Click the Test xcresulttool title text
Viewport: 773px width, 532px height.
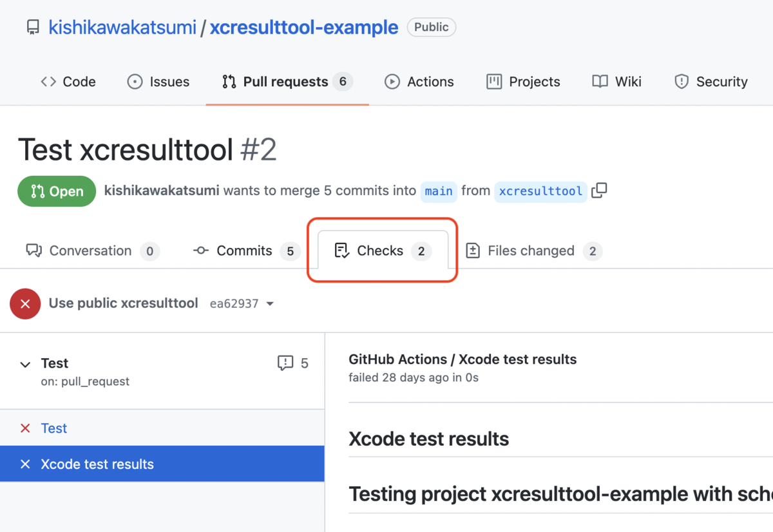[x=125, y=150]
